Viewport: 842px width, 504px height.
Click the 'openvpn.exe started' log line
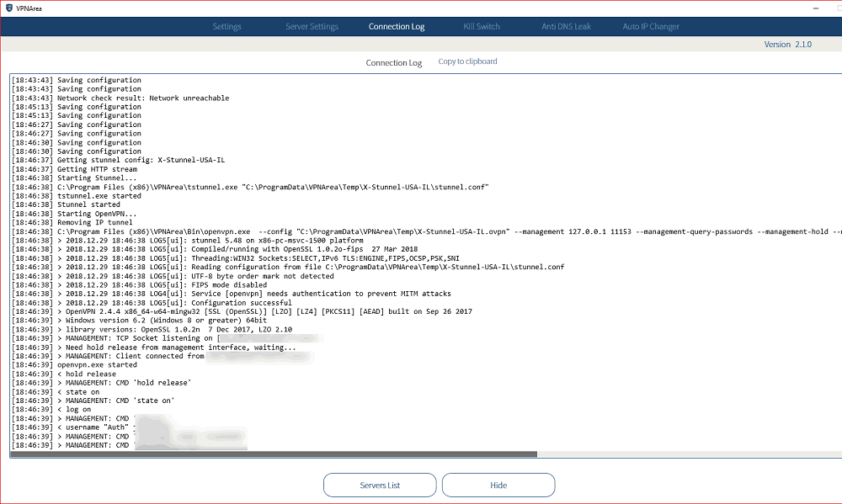pos(97,365)
